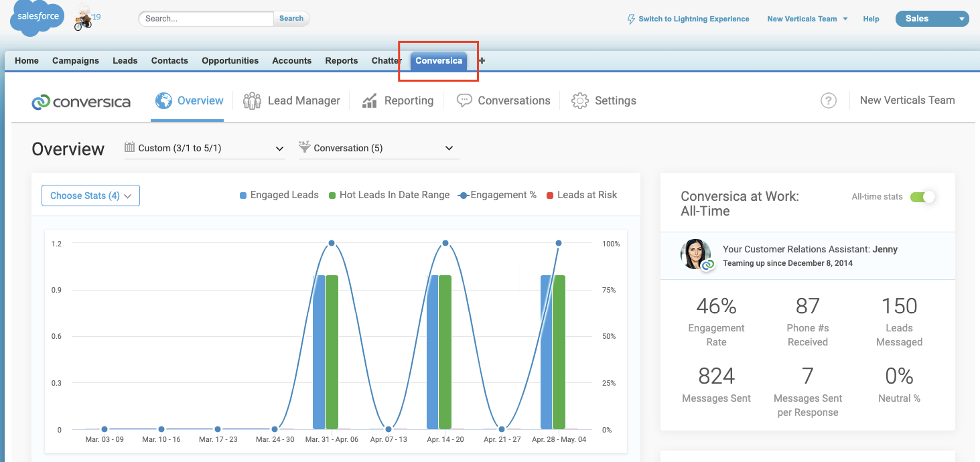The height and width of the screenshot is (462, 980).
Task: Click the Search button
Action: point(291,19)
